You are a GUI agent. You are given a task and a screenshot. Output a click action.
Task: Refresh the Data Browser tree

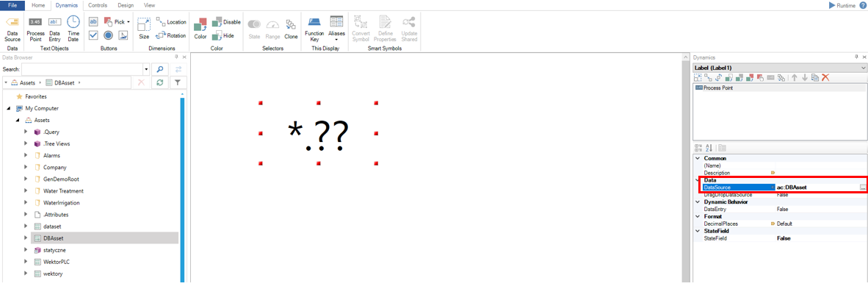(159, 82)
